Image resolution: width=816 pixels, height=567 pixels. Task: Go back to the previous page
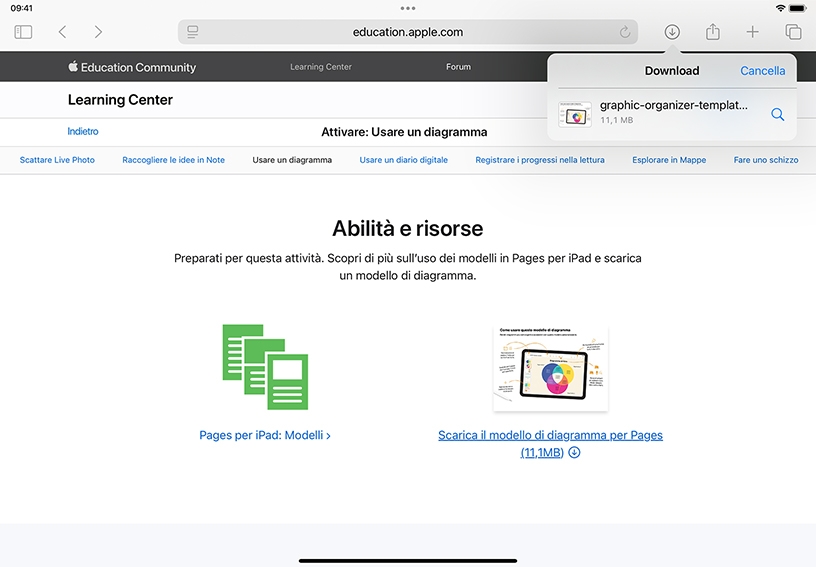pyautogui.click(x=62, y=32)
